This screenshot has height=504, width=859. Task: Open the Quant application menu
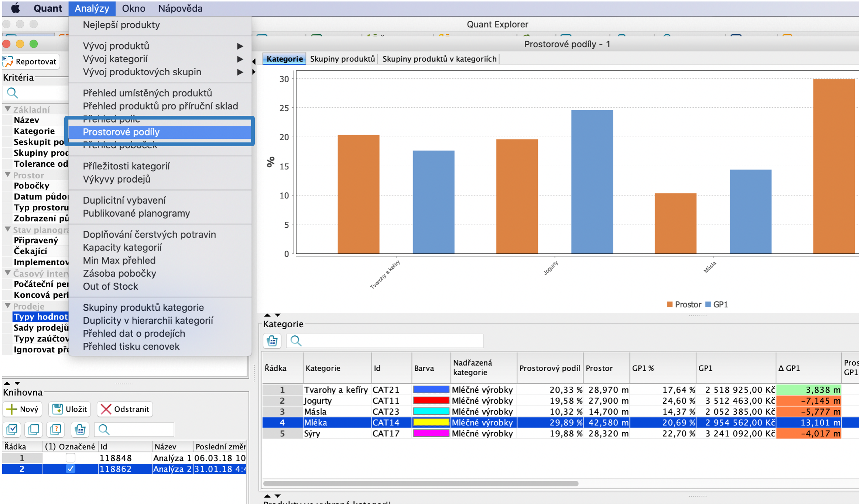click(48, 8)
